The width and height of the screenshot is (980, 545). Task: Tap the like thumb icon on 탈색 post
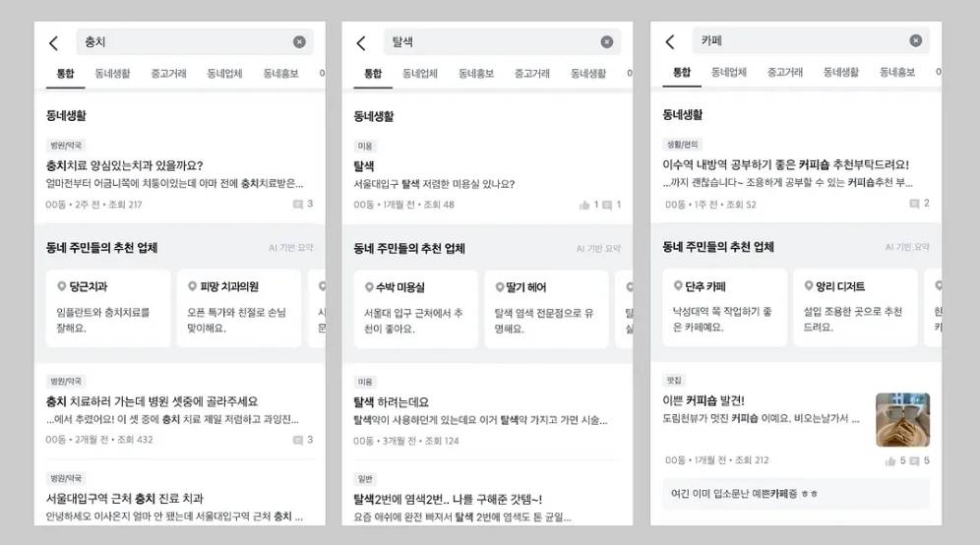tap(584, 205)
